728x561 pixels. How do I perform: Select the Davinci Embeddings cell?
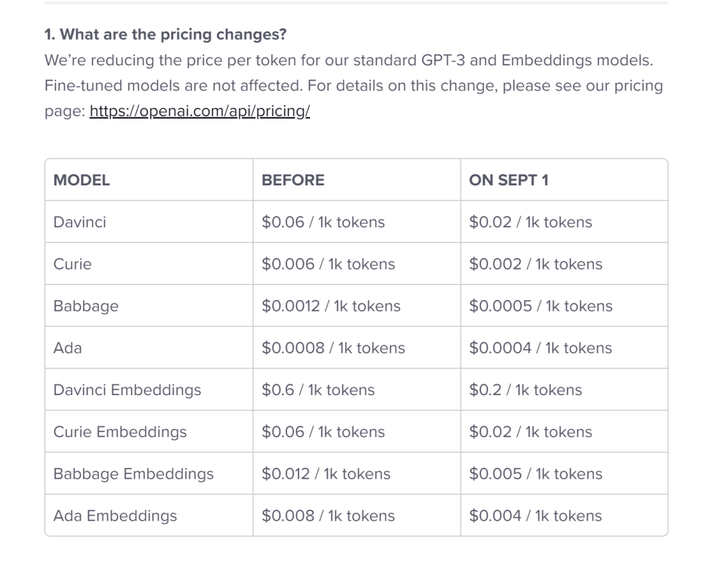pos(127,390)
